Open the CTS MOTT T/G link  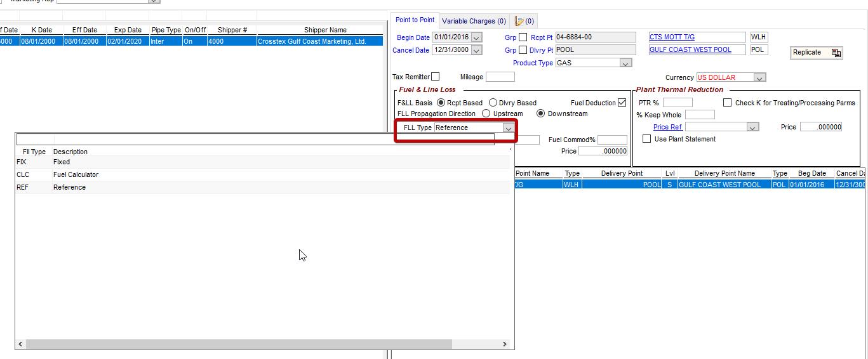point(672,37)
